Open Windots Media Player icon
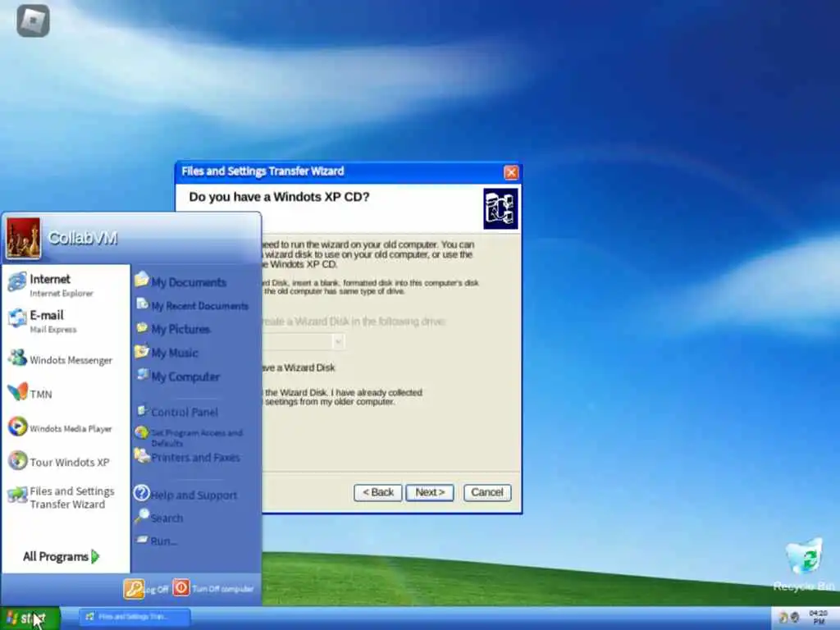840x630 pixels. (17, 427)
